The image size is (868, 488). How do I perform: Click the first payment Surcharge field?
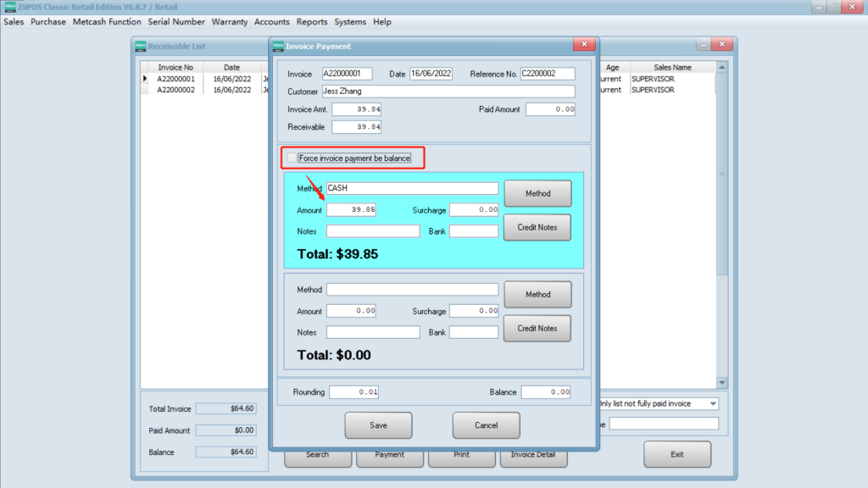474,210
